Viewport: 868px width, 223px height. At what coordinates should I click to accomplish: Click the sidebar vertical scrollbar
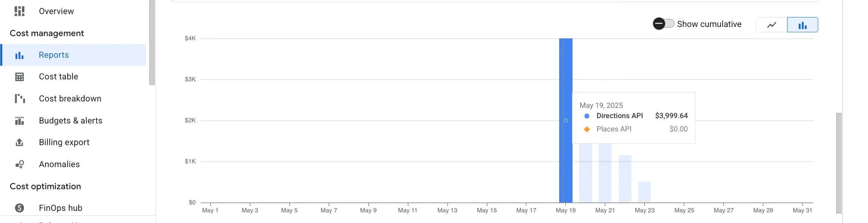coord(152,42)
